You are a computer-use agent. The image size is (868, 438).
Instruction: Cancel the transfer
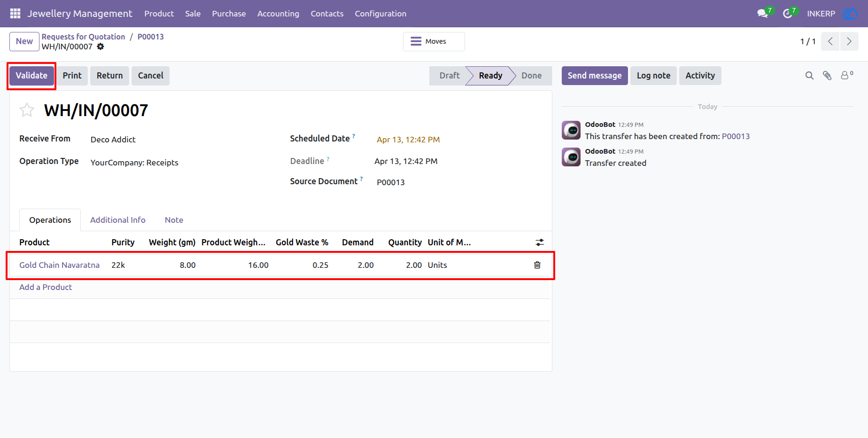(x=151, y=76)
